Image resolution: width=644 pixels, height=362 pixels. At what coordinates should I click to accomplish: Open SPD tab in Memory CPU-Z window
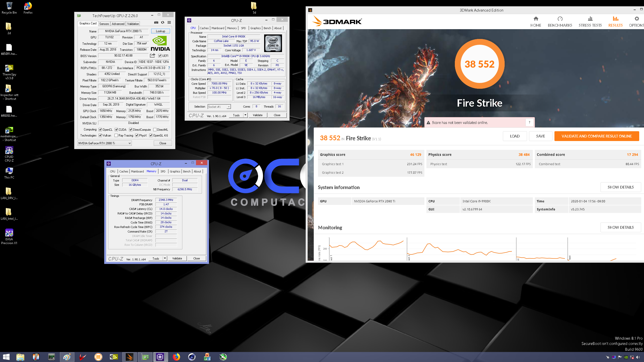click(163, 171)
